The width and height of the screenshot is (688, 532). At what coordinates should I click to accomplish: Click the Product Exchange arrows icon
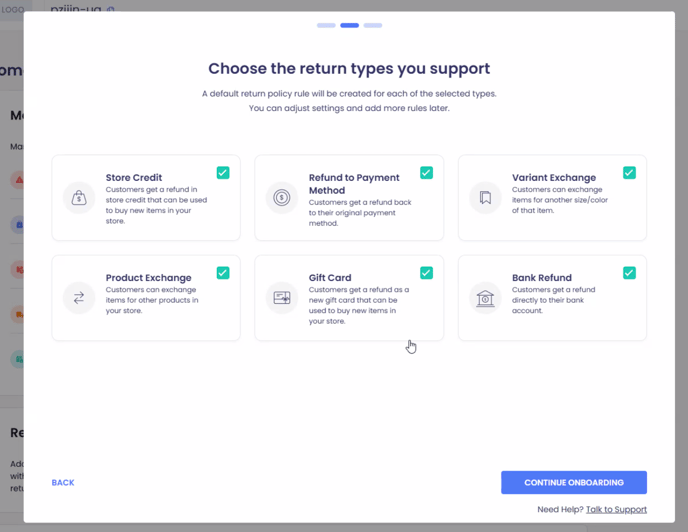pos(79,298)
